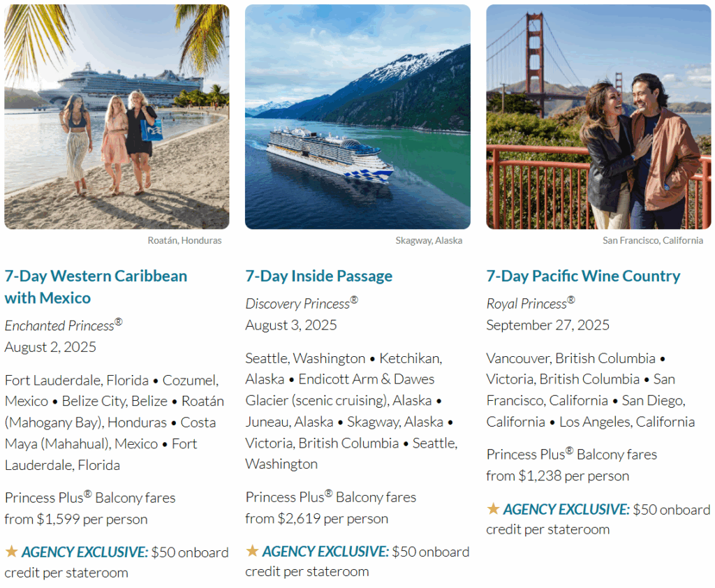The image size is (715, 588).
Task: Click the San Francisco, California caption
Action: [x=653, y=240]
